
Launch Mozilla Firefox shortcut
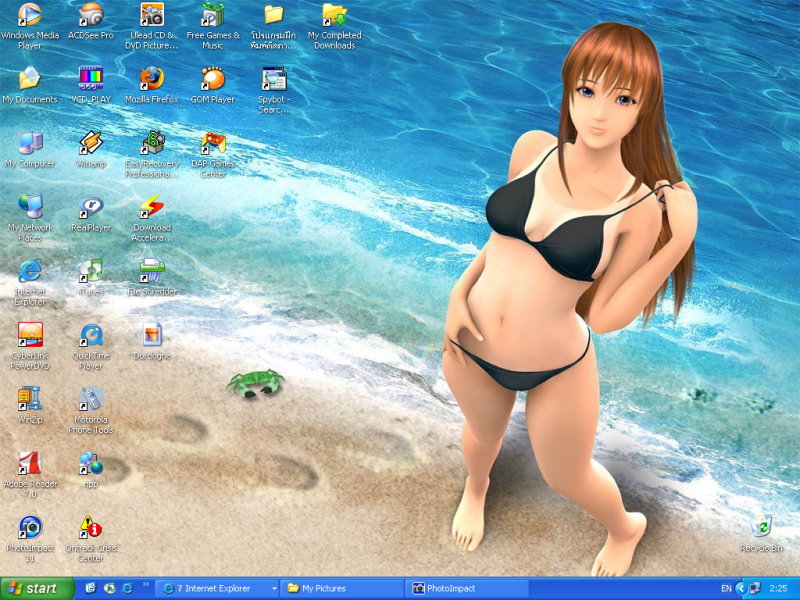(x=152, y=79)
